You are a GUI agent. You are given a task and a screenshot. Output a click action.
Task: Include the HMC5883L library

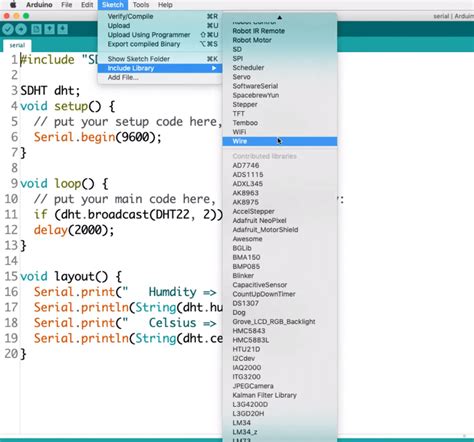[280, 340]
